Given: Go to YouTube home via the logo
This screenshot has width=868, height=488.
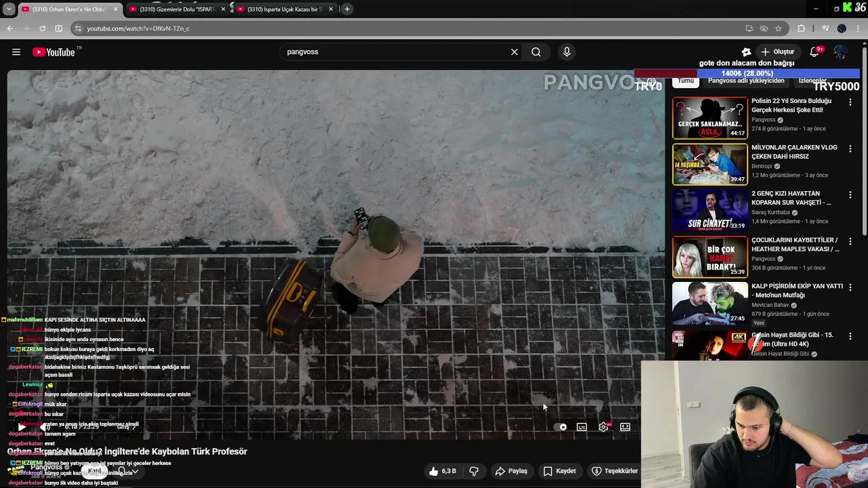Looking at the screenshot, I should pos(54,52).
